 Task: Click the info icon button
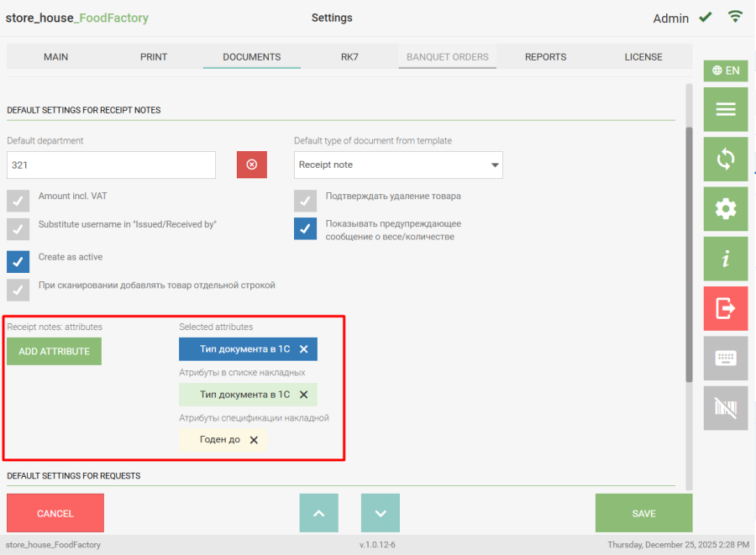tap(725, 259)
